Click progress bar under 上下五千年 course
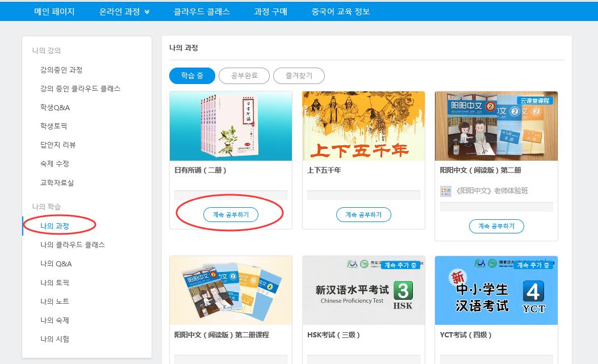This screenshot has width=598, height=364. point(363,195)
